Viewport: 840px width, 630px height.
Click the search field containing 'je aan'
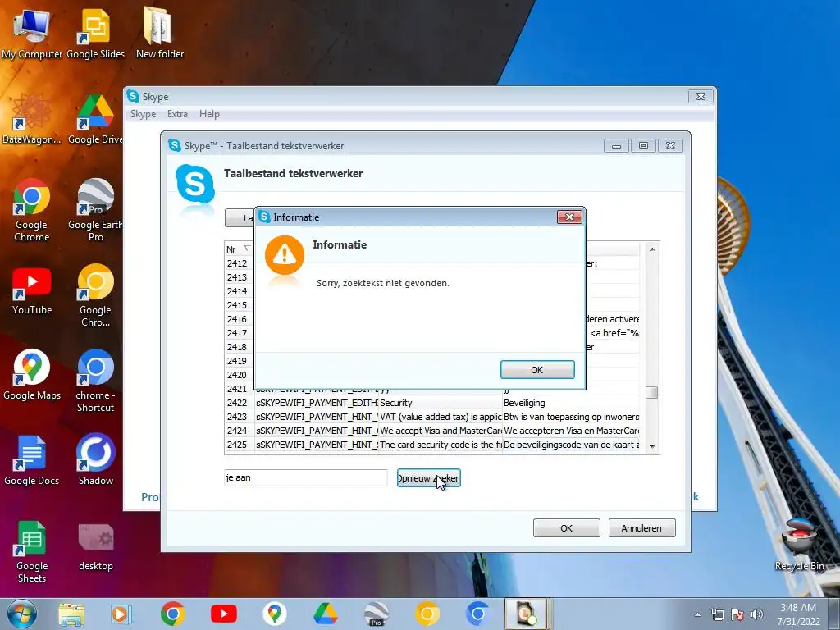pyautogui.click(x=305, y=477)
